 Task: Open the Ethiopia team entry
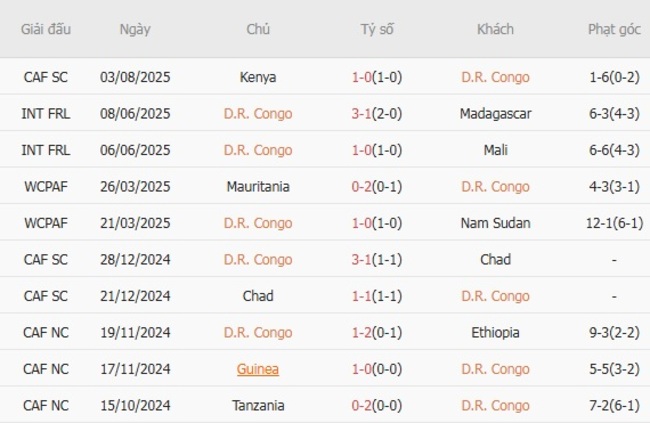tap(495, 333)
